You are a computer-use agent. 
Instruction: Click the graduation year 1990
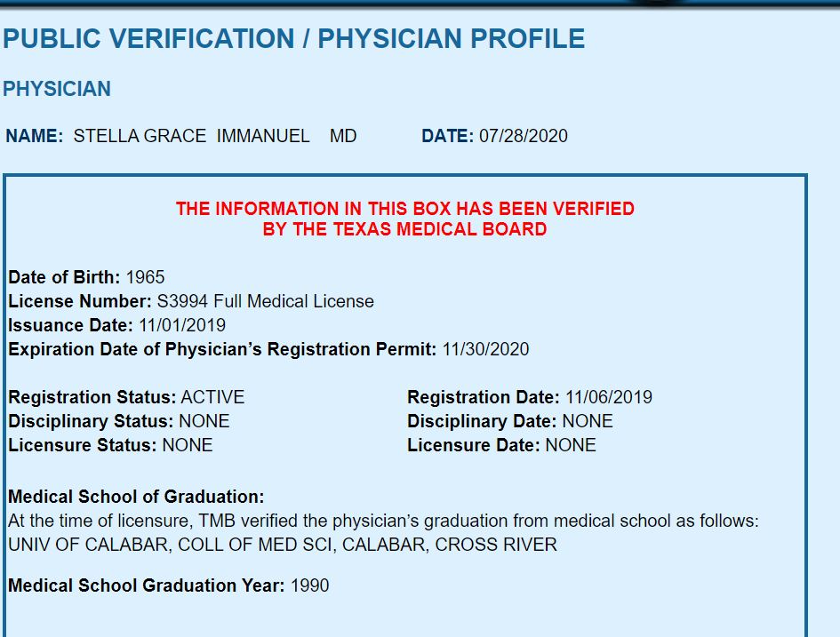[309, 585]
